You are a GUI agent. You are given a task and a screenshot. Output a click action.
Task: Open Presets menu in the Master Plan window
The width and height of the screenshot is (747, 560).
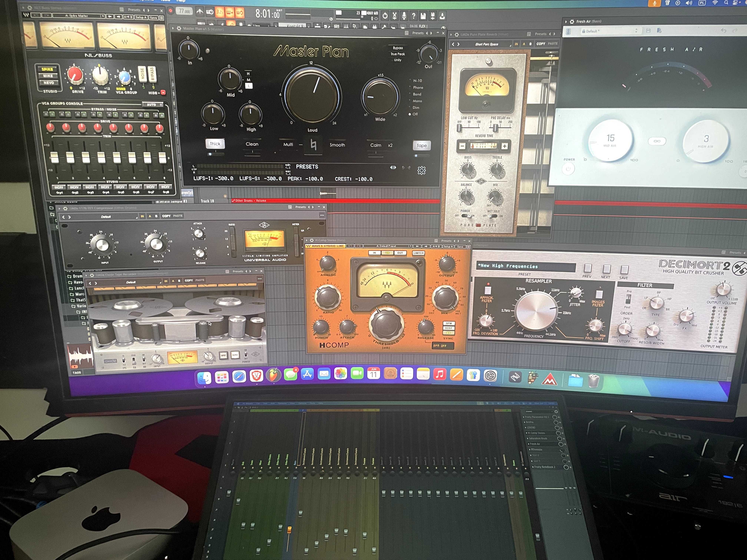tap(418, 33)
